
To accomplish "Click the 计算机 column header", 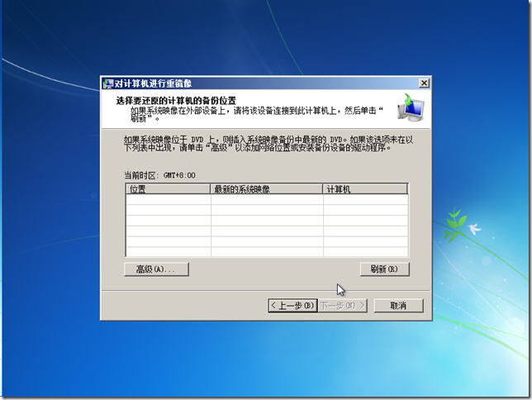I will point(365,189).
